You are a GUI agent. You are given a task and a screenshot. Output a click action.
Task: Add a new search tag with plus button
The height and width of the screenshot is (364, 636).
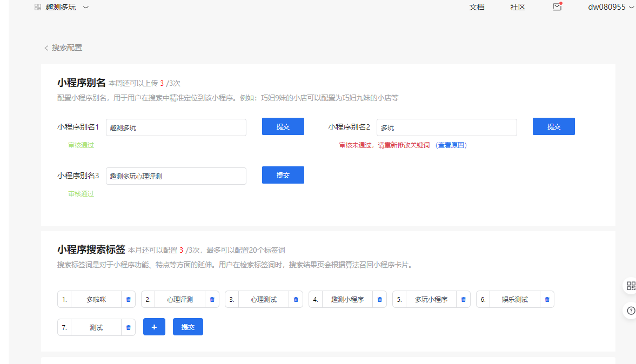154,327
